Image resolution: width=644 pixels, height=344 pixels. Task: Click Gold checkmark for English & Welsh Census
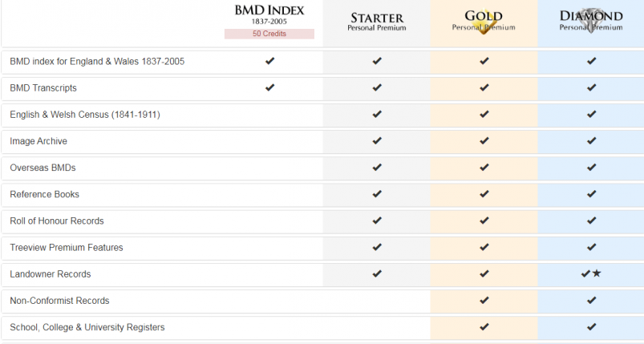484,114
